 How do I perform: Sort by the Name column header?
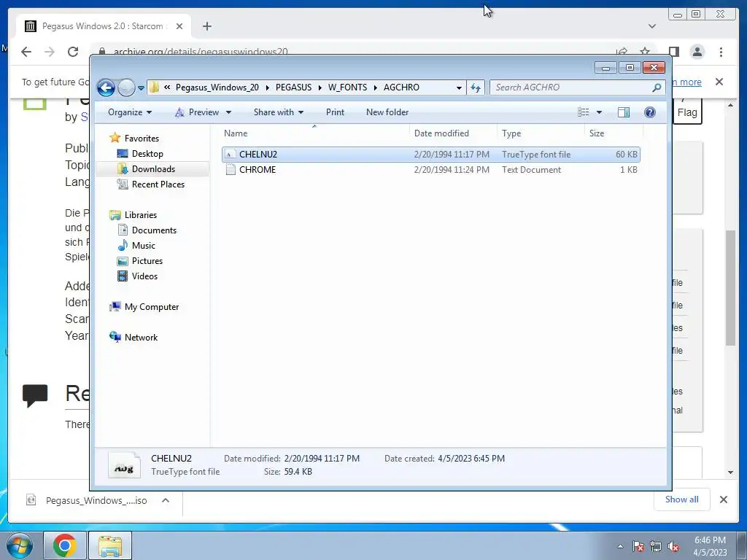(314, 133)
